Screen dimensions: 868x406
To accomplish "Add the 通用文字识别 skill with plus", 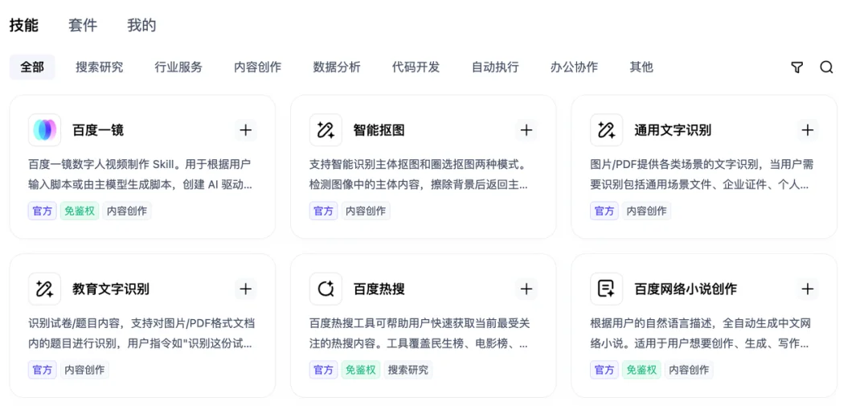I will 808,130.
